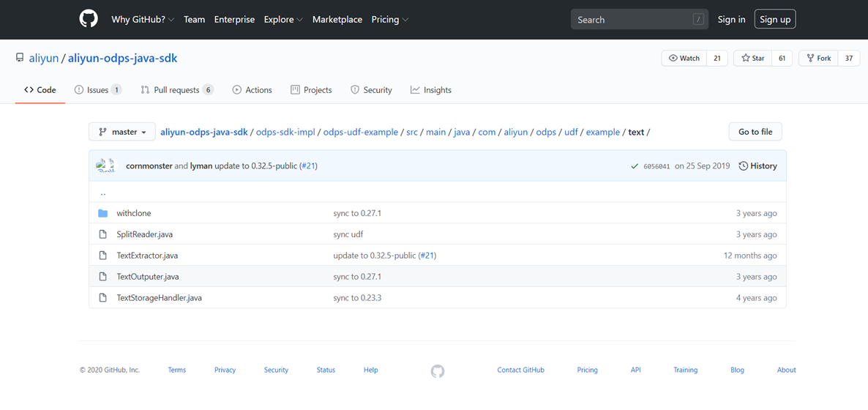This screenshot has width=868, height=410.
Task: Click Sign in
Action: pyautogui.click(x=731, y=19)
